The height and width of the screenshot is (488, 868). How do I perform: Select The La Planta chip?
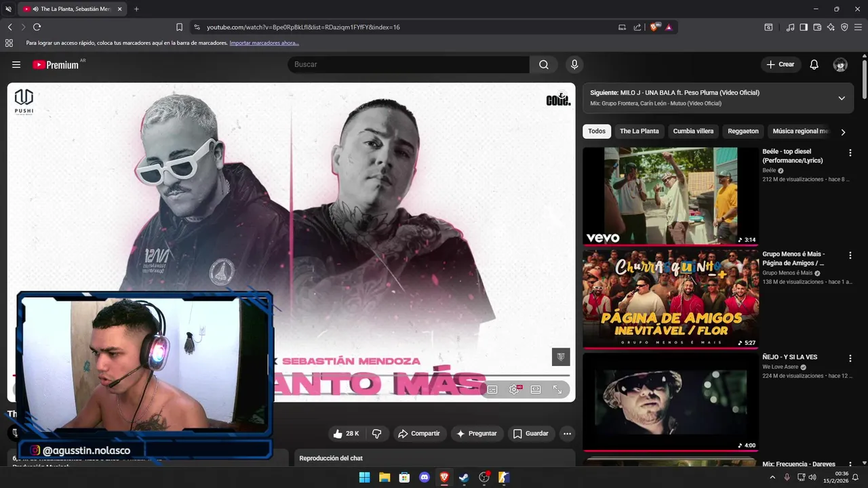tap(639, 131)
